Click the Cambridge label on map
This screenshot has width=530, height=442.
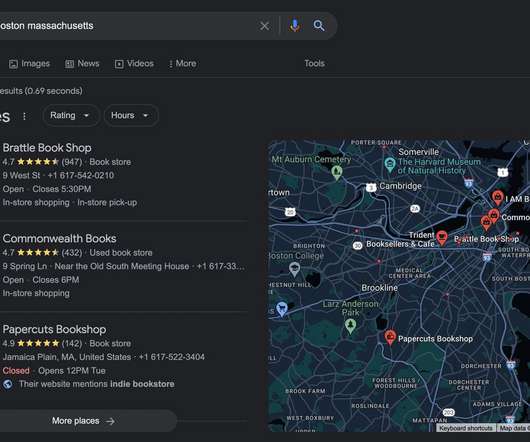401,186
